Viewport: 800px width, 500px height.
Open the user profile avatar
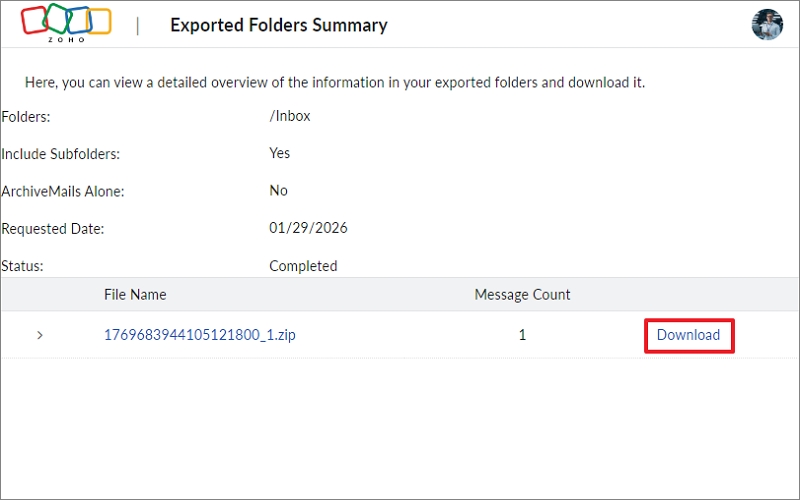click(767, 24)
